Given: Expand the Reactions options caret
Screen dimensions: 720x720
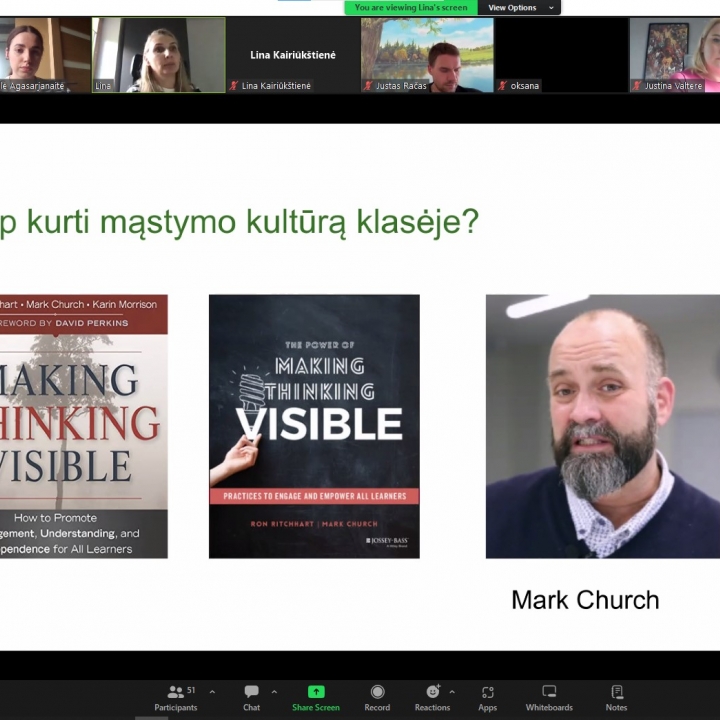Looking at the screenshot, I should click(x=452, y=692).
